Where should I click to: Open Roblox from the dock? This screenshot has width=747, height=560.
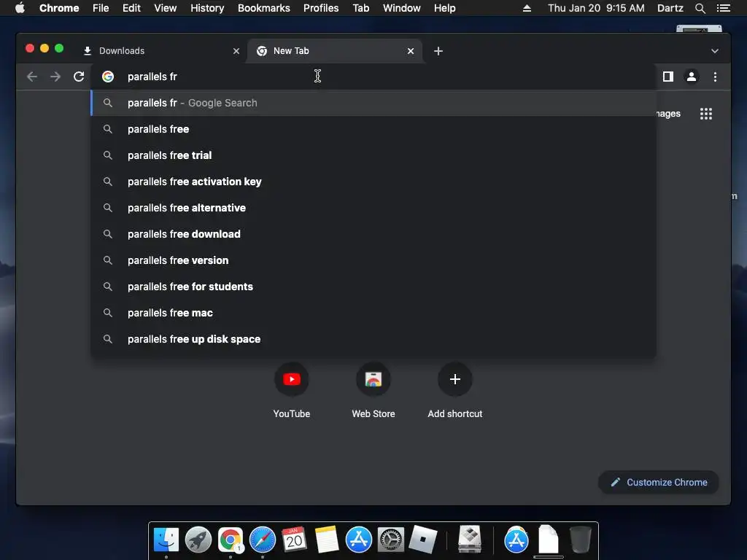click(x=422, y=539)
